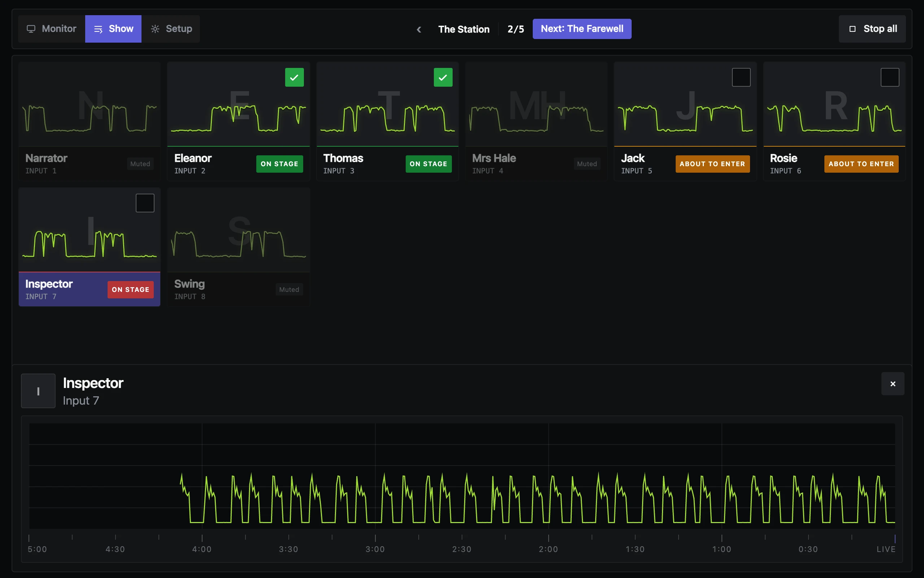Click the 3:00 timeline marker

(x=375, y=549)
